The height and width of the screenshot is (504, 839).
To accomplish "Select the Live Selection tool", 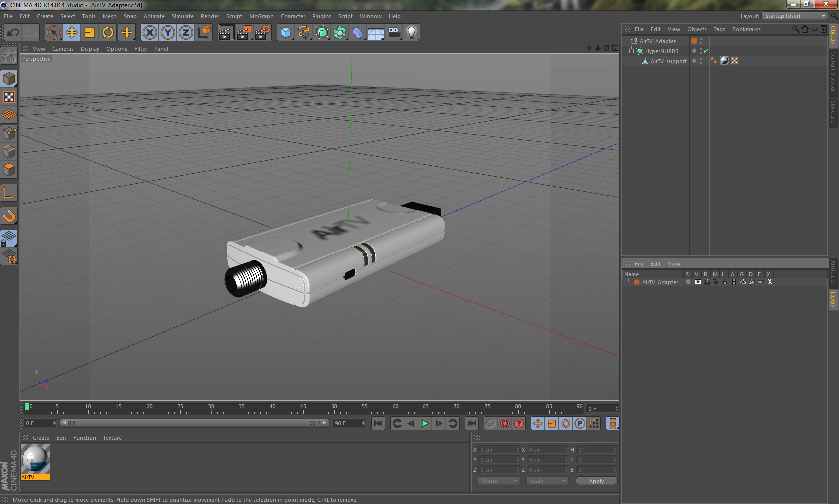I will (x=53, y=33).
